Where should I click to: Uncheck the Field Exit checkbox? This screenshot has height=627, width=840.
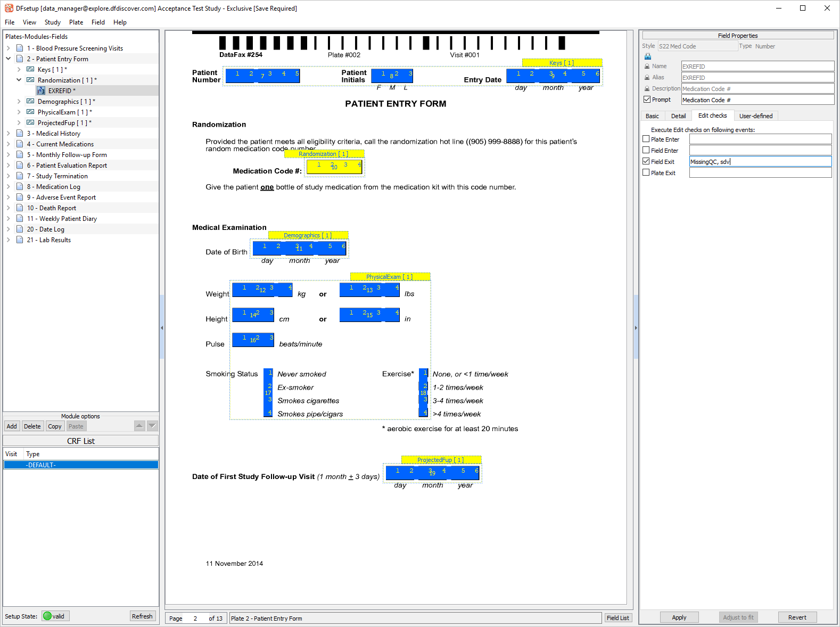pyautogui.click(x=646, y=161)
